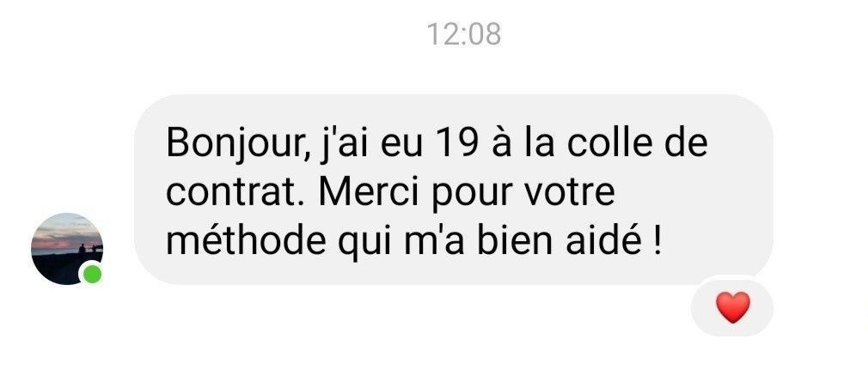Click the red heart reaction emoji
868x376 pixels.
tap(733, 307)
